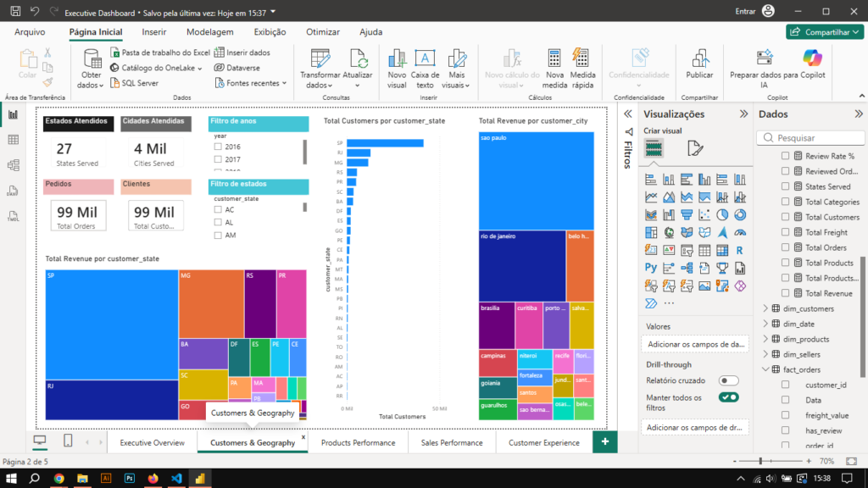This screenshot has height=488, width=868.
Task: Toggle Relatório cruzado switch
Action: [728, 380]
